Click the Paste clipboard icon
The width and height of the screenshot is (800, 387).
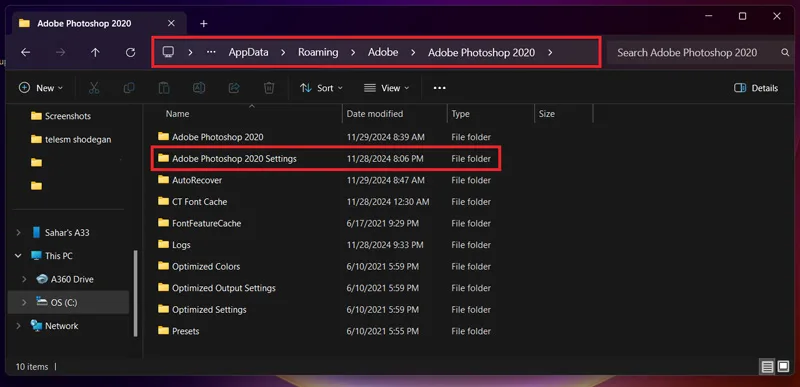point(164,88)
